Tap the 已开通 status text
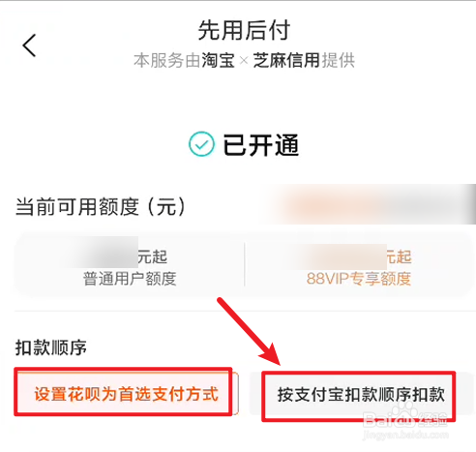 261,145
